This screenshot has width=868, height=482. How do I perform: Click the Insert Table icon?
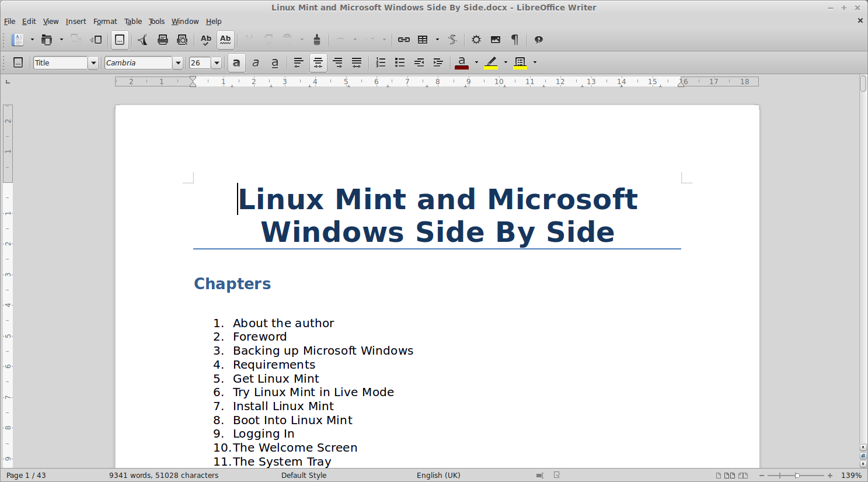(423, 40)
